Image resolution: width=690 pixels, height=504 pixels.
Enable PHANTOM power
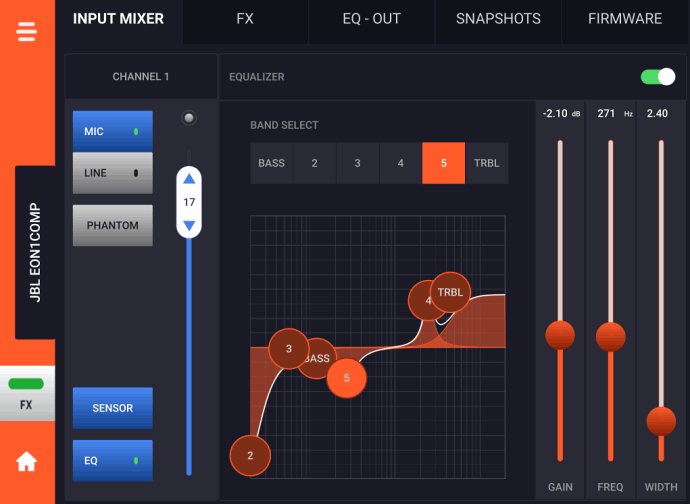point(112,225)
